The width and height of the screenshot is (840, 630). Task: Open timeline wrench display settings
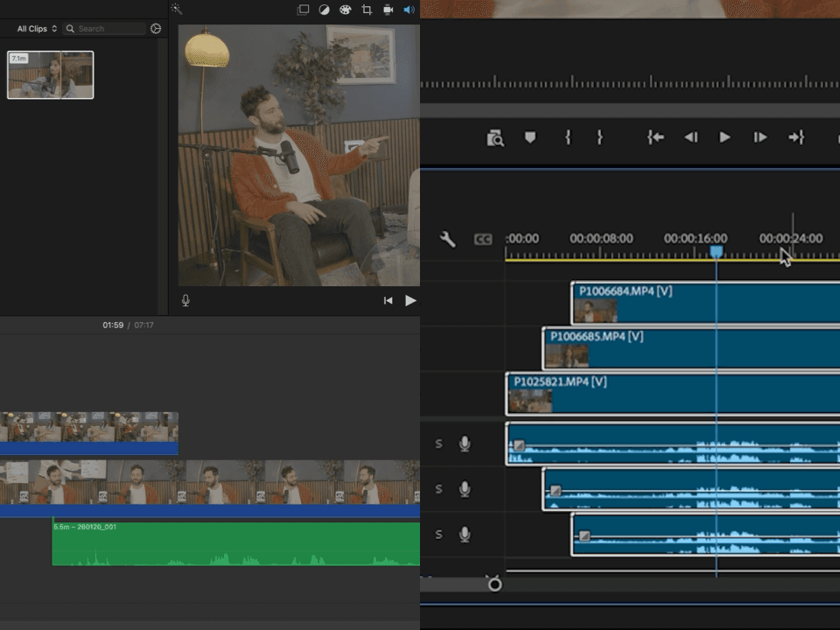tap(447, 239)
